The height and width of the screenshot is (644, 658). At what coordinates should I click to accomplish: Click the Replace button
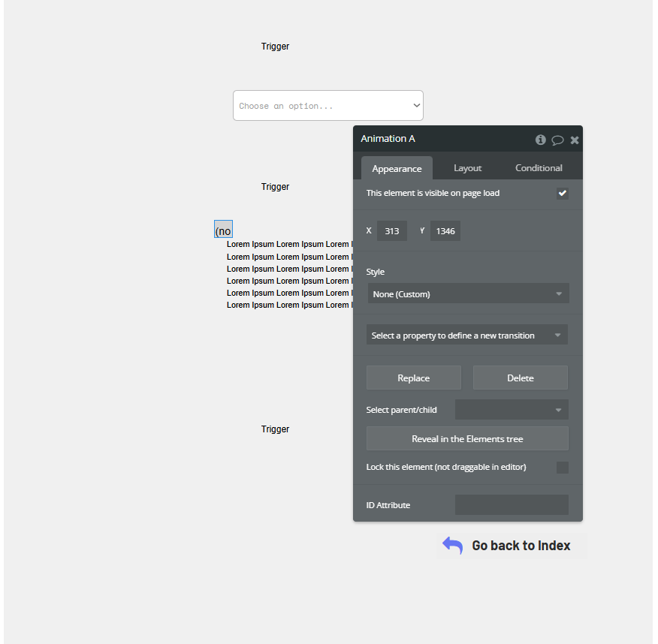tap(413, 377)
